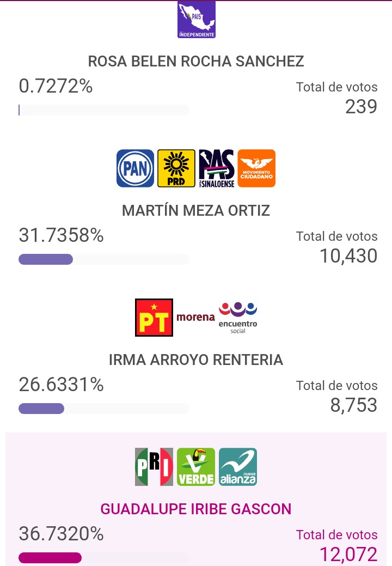Click the PAS Sinaloense party logo
The height and width of the screenshot is (566, 392).
[x=217, y=168]
